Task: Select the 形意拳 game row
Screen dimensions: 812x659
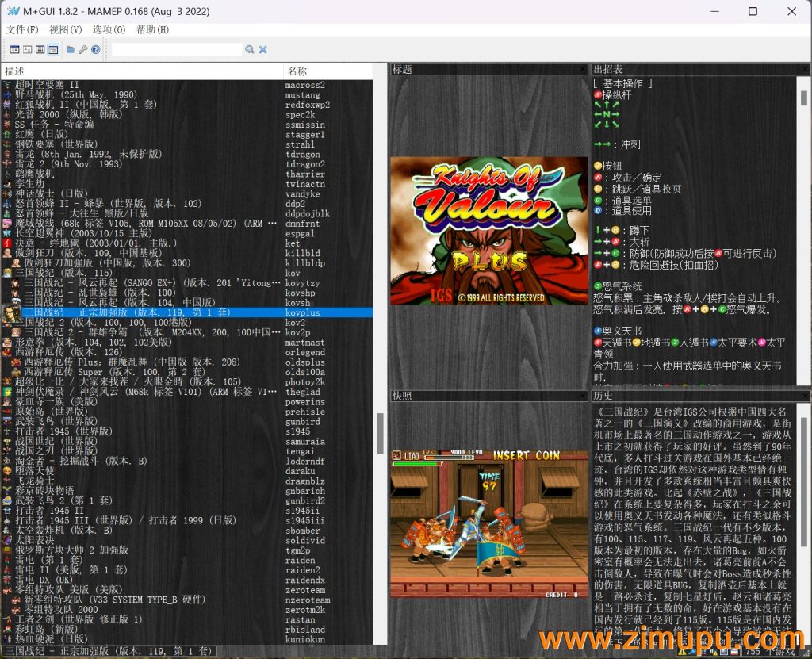Action: 186,342
